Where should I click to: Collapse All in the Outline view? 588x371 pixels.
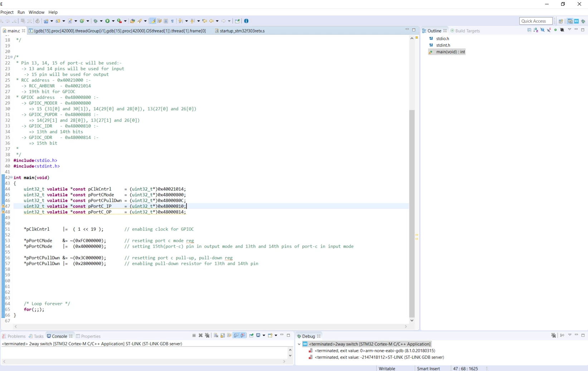tap(529, 30)
